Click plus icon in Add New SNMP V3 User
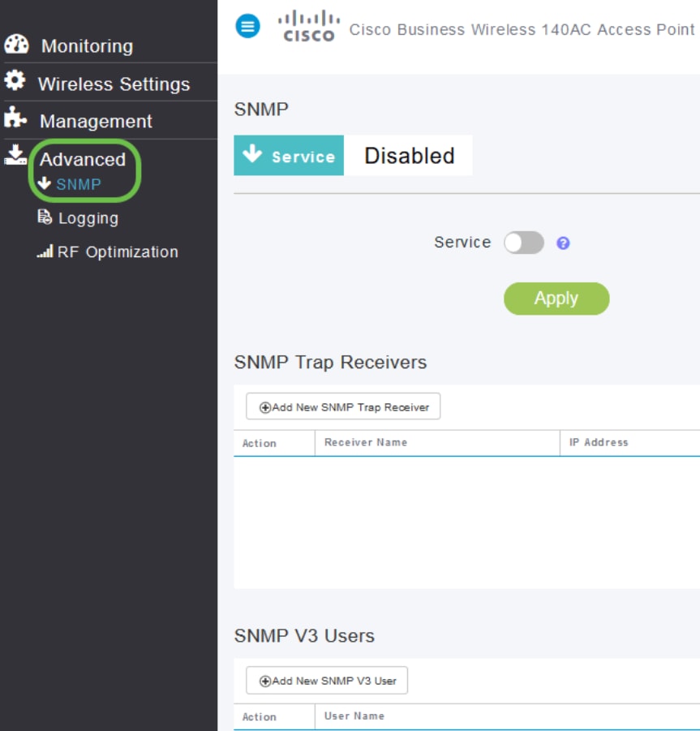Image resolution: width=700 pixels, height=731 pixels. [264, 682]
